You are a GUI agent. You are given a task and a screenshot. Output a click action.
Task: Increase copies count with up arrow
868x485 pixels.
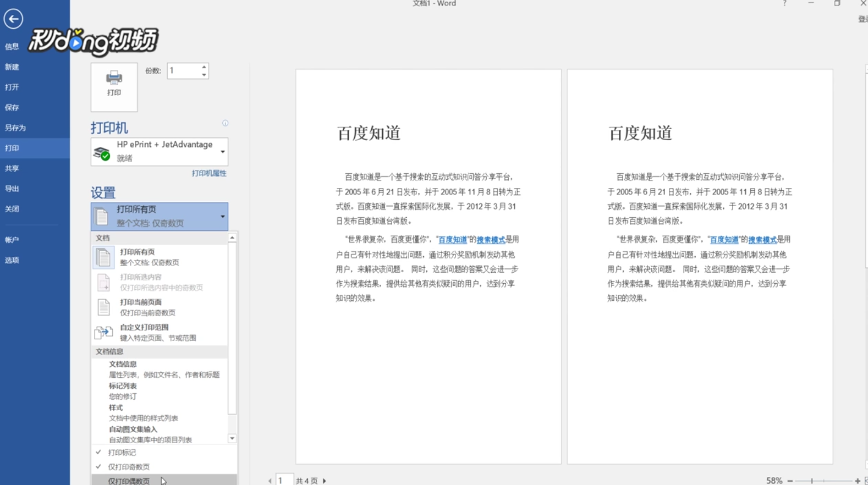204,67
